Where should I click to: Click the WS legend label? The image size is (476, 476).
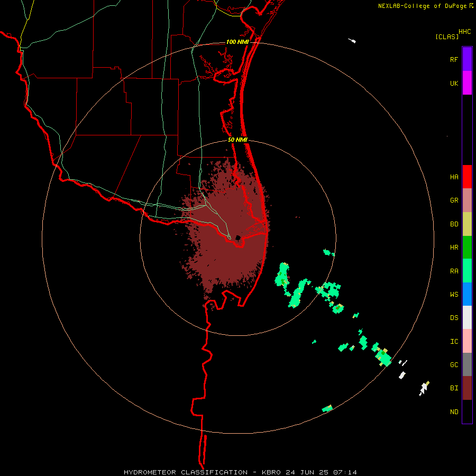pos(454,295)
